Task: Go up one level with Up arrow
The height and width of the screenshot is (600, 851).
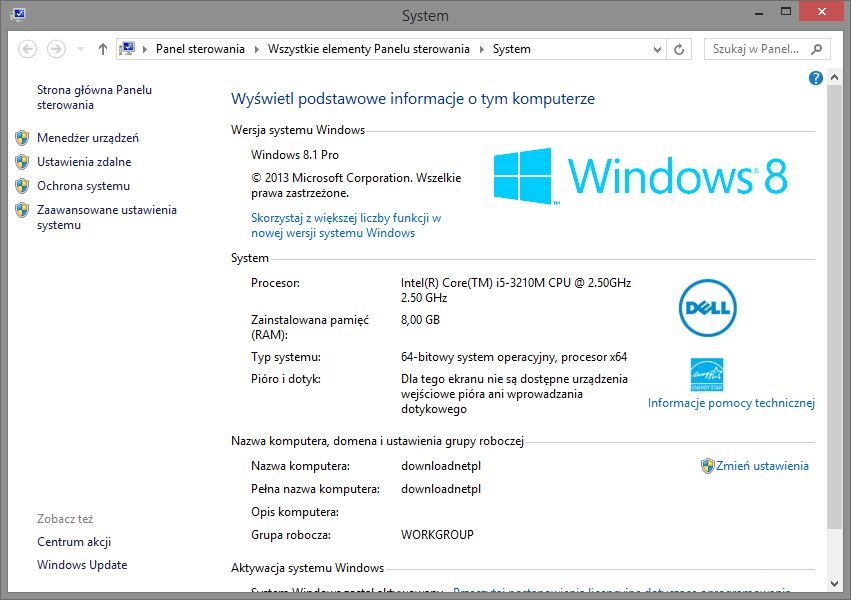Action: (103, 49)
